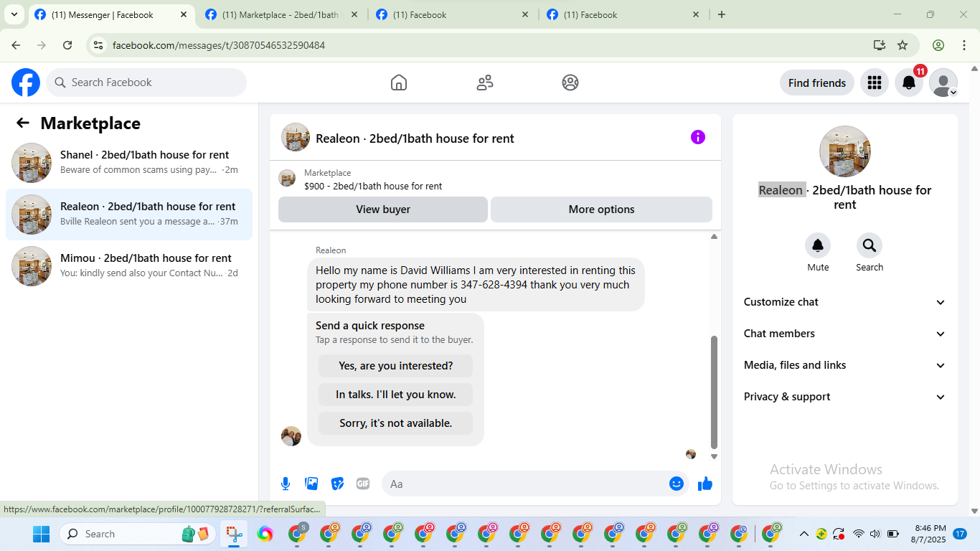Viewport: 980px width, 551px height.
Task: Open the account profile avatar menu
Action: pos(943,83)
